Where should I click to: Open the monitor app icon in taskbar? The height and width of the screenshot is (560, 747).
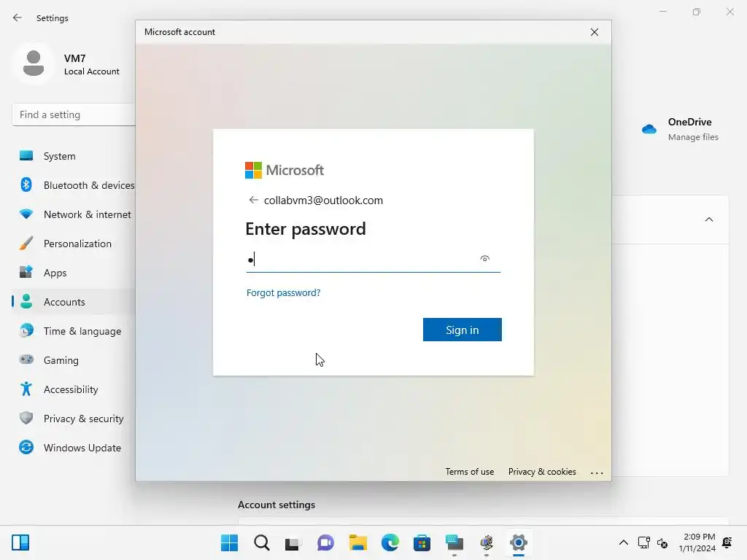pos(454,542)
